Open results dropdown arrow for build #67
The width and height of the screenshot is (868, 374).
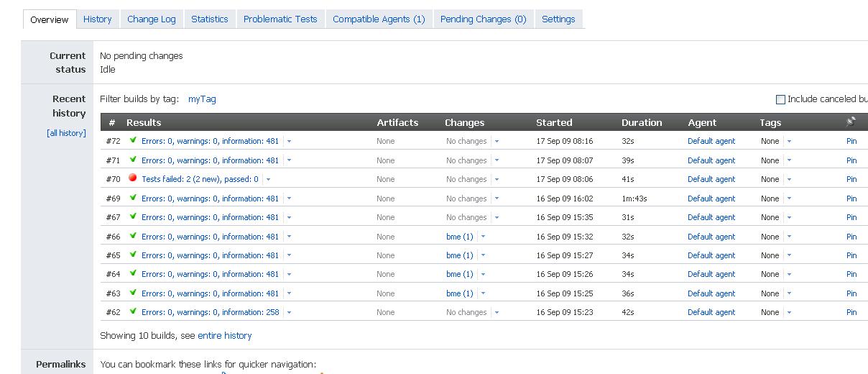point(289,218)
